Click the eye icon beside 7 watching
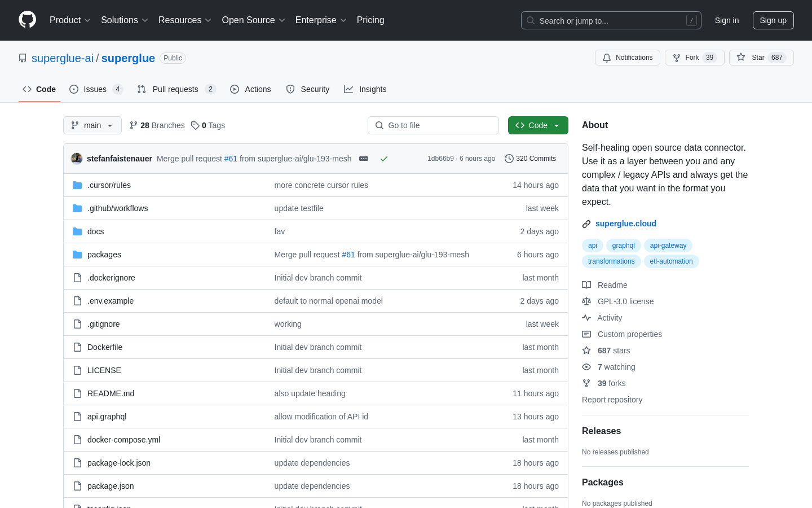812x508 pixels. pos(586,367)
